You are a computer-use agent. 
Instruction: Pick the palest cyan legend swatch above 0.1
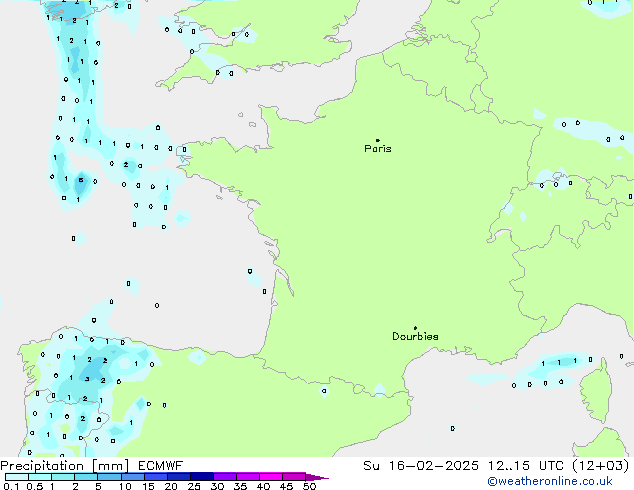pyautogui.click(x=17, y=477)
